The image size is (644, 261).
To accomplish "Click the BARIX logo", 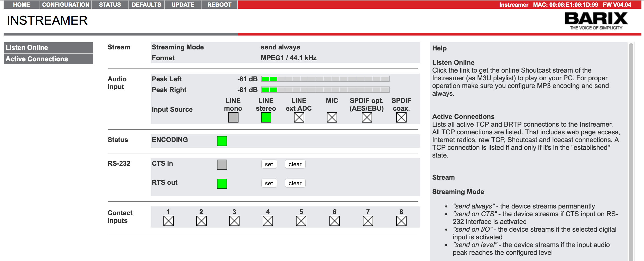I will coord(596,21).
